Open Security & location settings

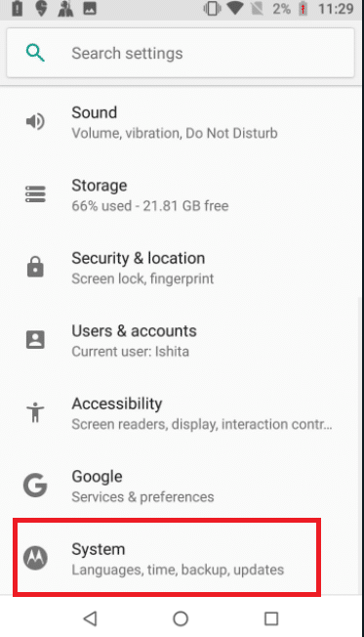(x=181, y=268)
